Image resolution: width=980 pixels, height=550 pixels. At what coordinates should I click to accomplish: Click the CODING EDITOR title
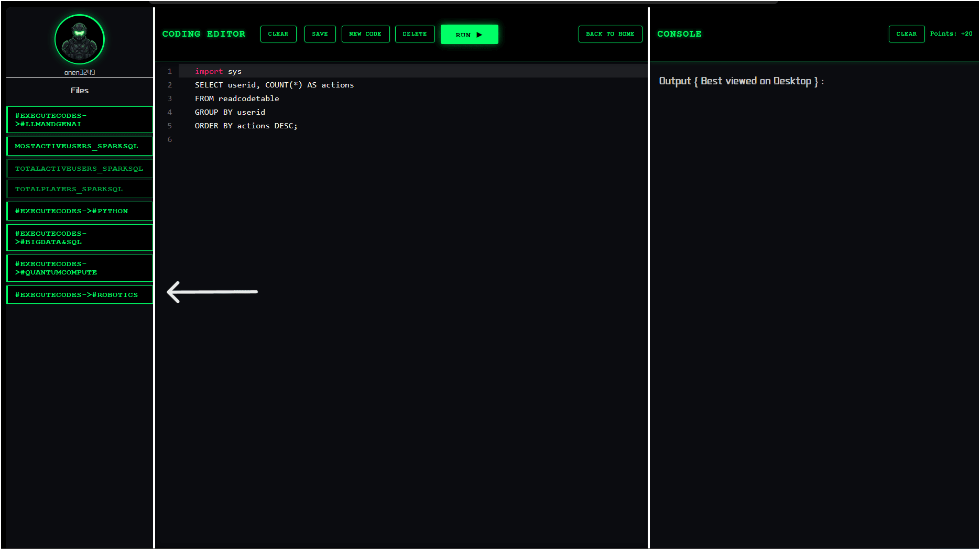(204, 34)
